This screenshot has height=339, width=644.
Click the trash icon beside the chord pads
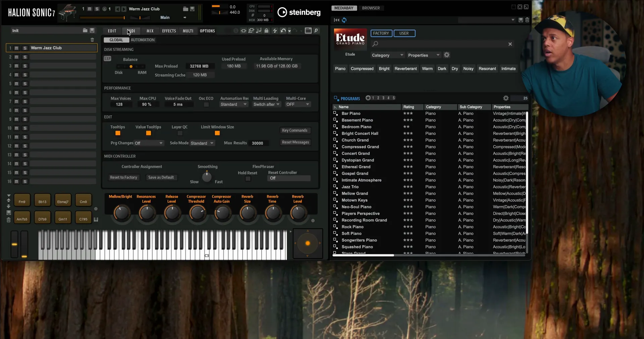point(9,220)
